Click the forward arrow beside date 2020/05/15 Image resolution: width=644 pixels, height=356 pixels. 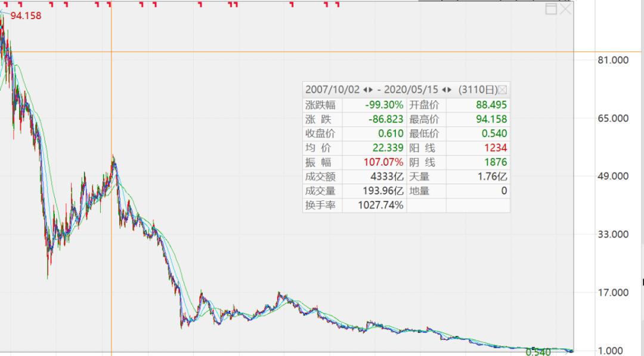pyautogui.click(x=449, y=89)
